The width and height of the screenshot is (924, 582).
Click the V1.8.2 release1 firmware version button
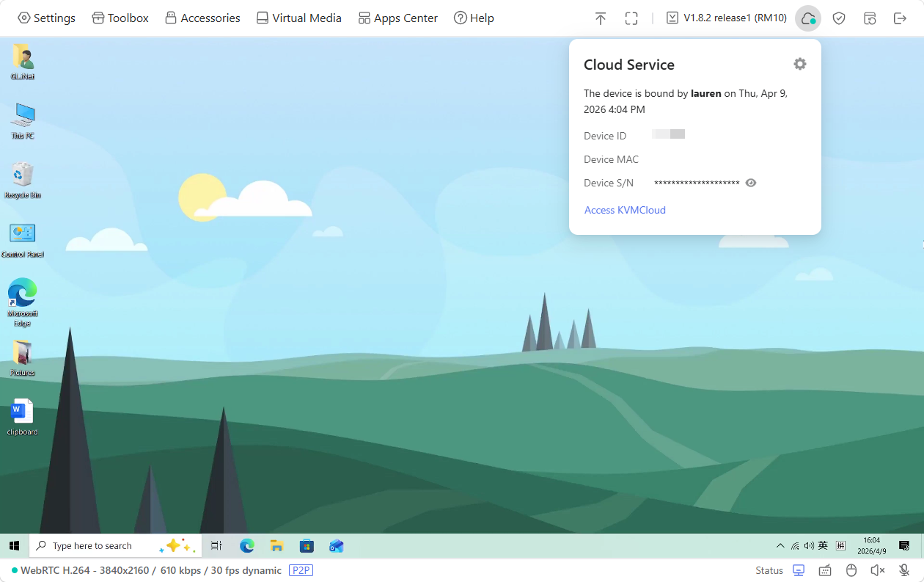pyautogui.click(x=726, y=18)
